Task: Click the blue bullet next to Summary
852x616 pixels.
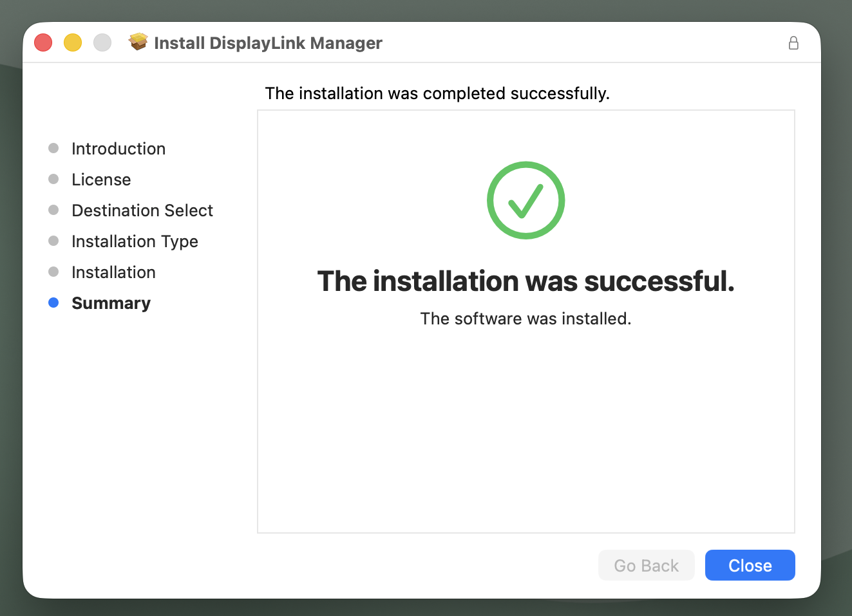Action: point(53,303)
